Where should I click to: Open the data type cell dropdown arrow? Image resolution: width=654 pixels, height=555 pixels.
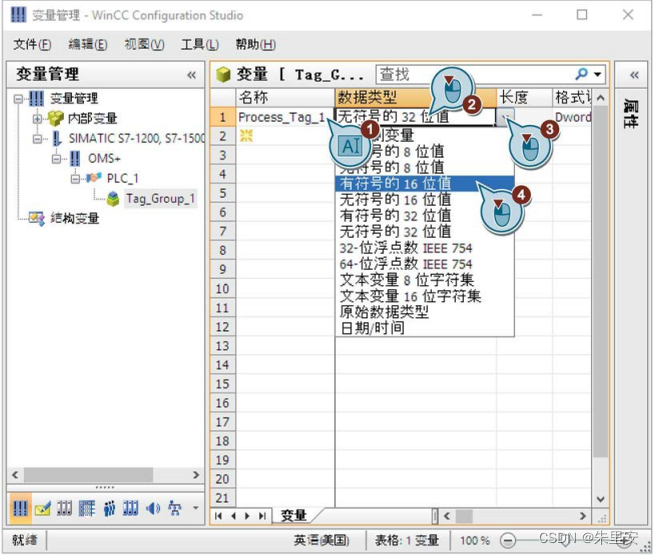click(505, 117)
